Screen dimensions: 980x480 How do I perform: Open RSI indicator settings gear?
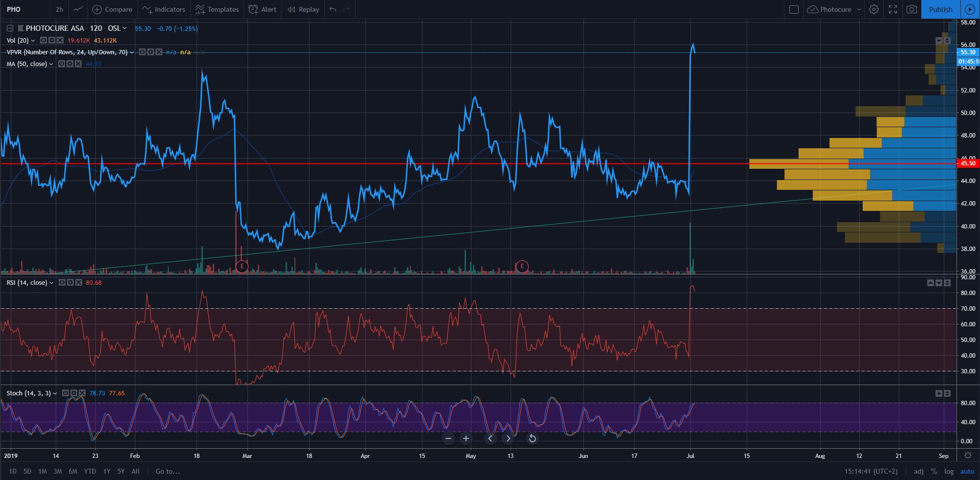coord(70,283)
